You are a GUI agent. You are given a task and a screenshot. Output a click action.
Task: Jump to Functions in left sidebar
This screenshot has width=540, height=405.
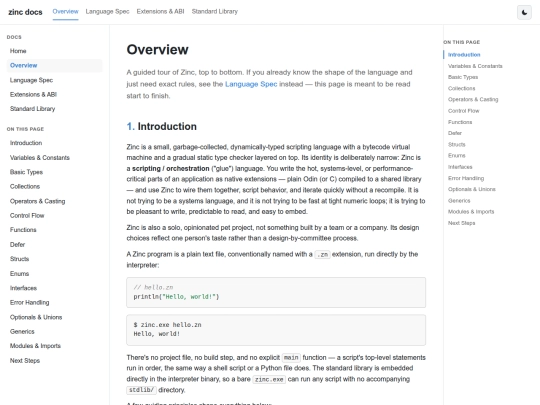54,230
